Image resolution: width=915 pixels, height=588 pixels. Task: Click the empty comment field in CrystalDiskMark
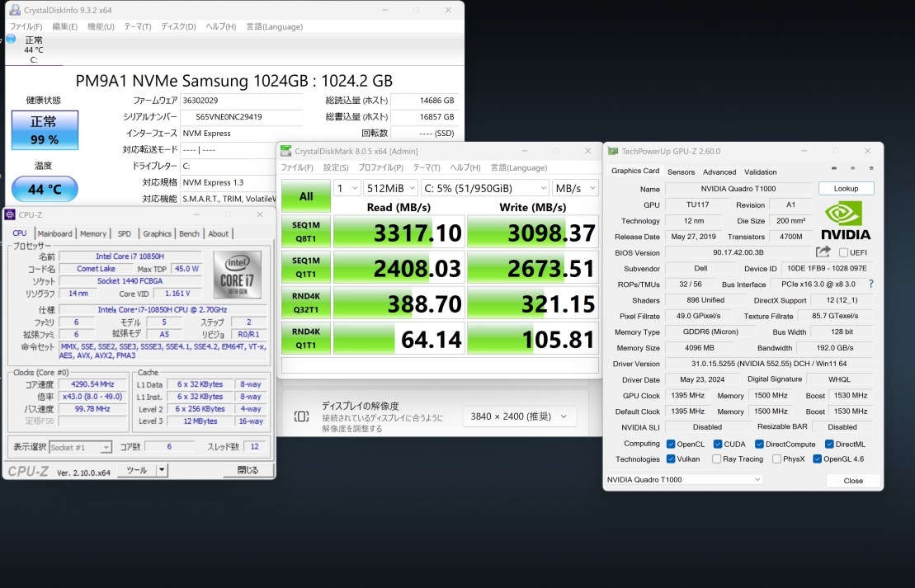(x=440, y=365)
